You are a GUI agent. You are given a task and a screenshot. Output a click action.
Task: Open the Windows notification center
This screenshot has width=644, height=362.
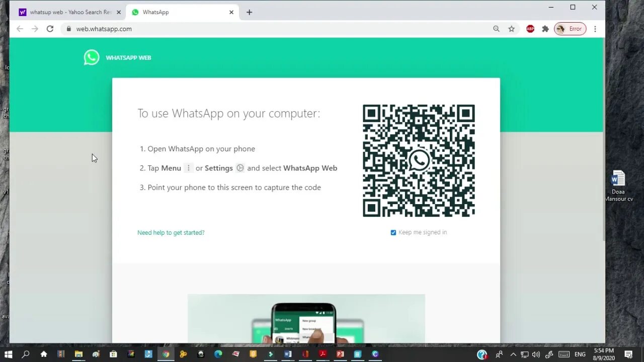pos(628,354)
